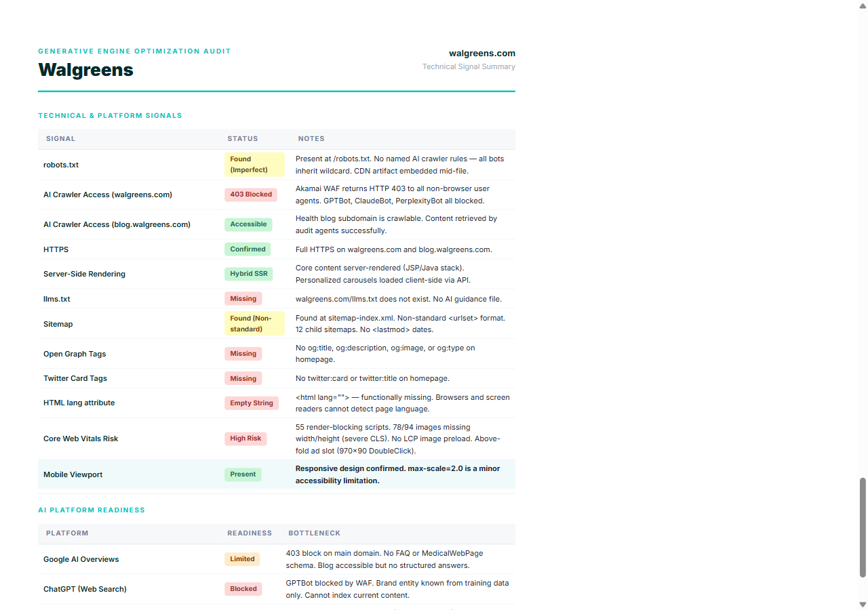
Task: Click the NOTES column header
Action: pyautogui.click(x=311, y=139)
